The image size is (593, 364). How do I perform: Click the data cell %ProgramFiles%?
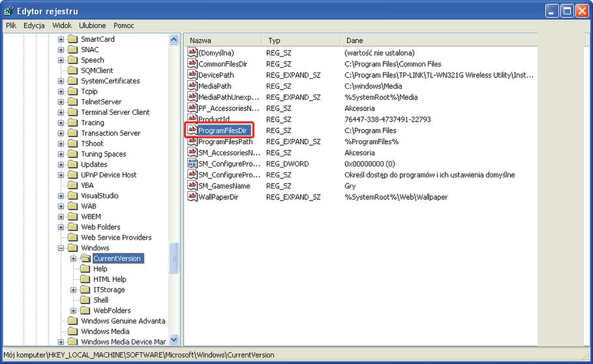(371, 142)
